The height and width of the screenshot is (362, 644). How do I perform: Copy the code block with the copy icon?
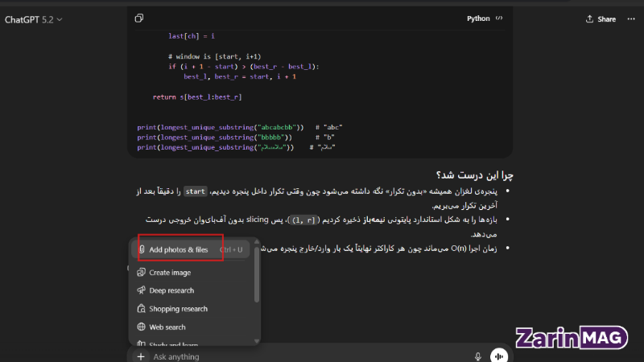[139, 19]
